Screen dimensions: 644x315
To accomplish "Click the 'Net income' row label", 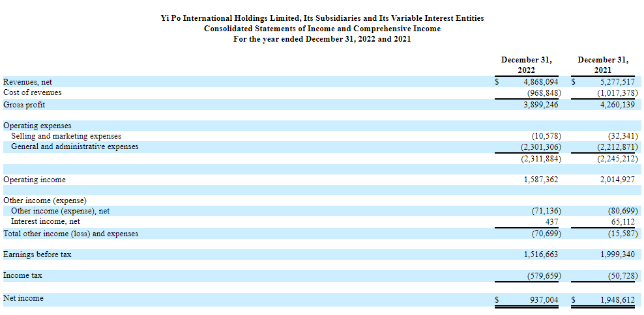I will point(23,298).
